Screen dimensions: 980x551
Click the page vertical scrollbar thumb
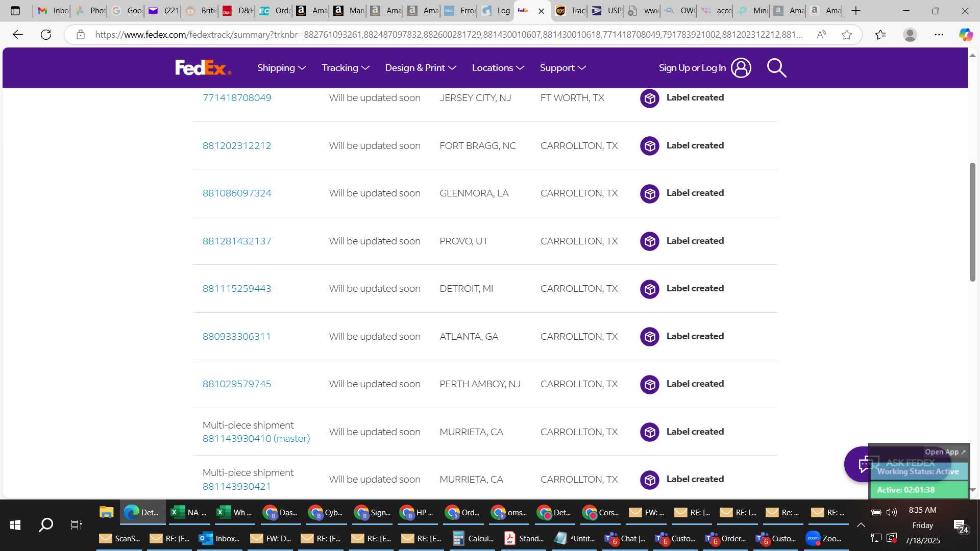click(x=972, y=222)
